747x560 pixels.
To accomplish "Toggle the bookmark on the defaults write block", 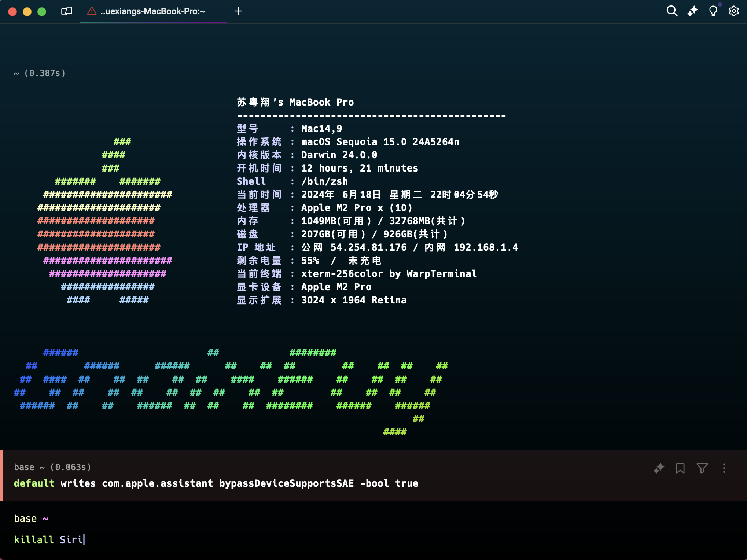I will pyautogui.click(x=680, y=468).
